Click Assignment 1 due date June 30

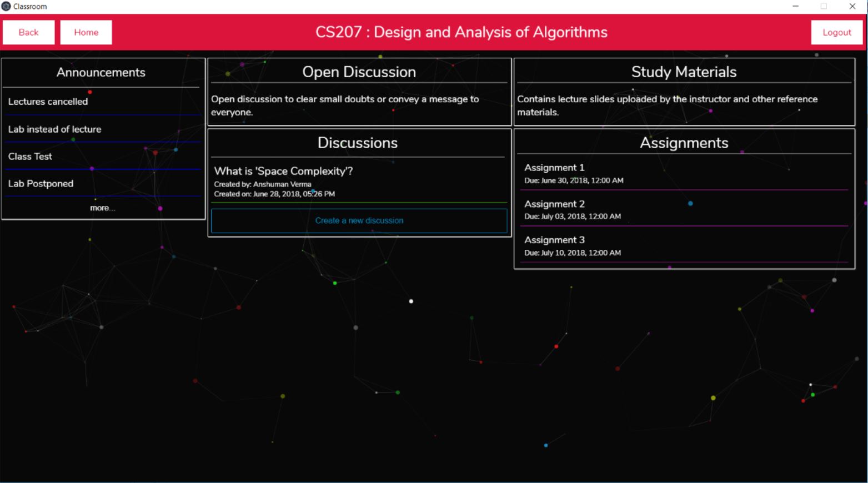click(574, 180)
